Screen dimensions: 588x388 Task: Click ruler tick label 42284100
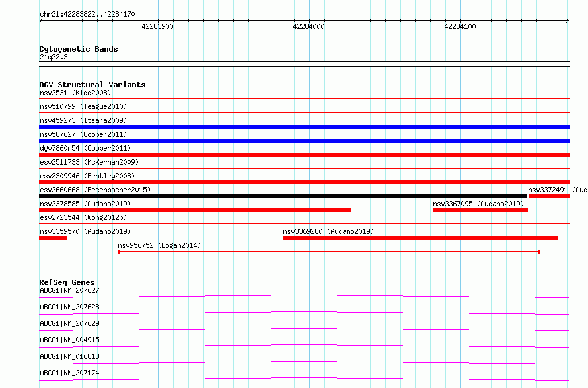click(x=460, y=26)
